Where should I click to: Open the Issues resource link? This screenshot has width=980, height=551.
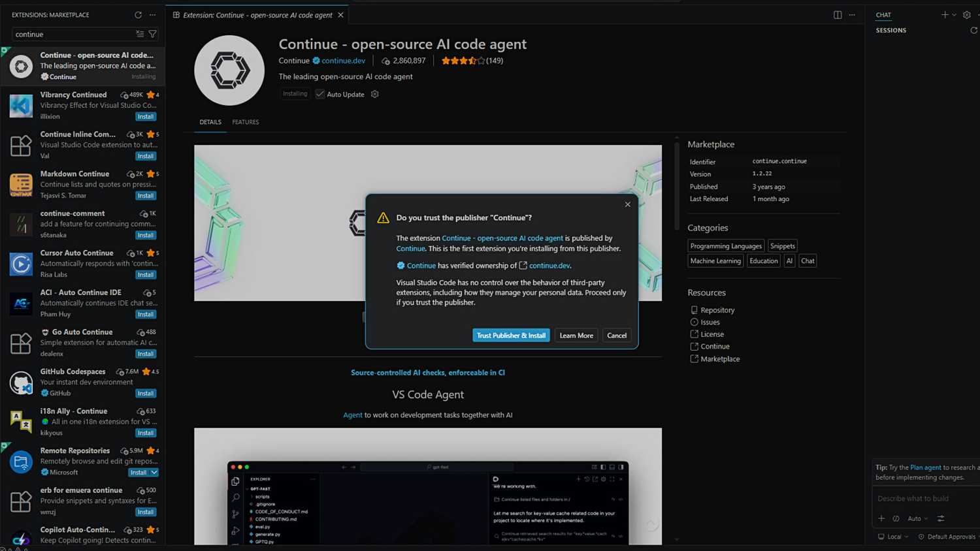point(710,322)
